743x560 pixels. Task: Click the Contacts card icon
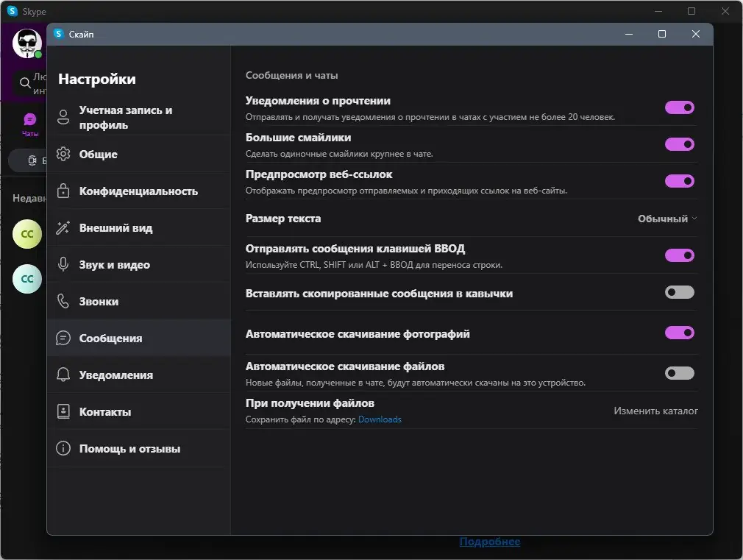[x=63, y=412]
